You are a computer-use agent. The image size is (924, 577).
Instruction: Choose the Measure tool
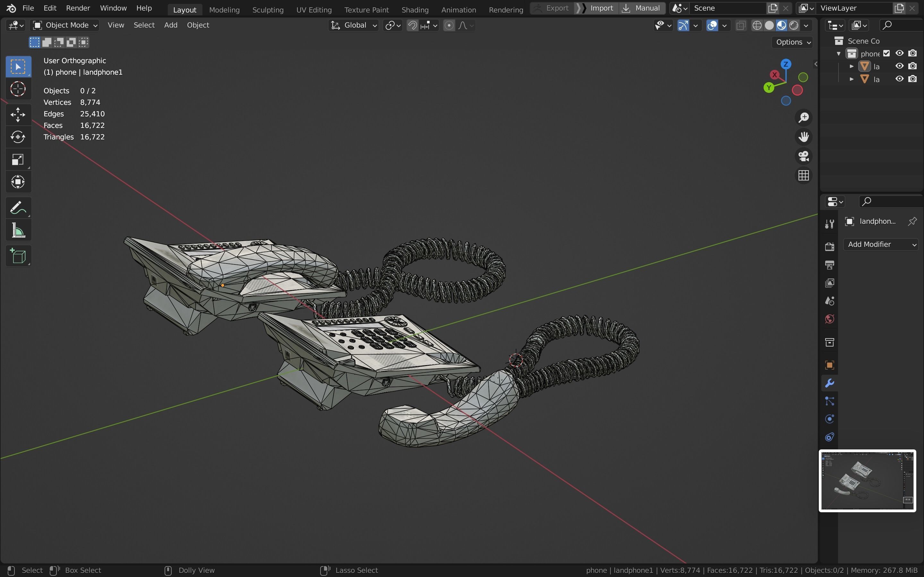point(18,231)
